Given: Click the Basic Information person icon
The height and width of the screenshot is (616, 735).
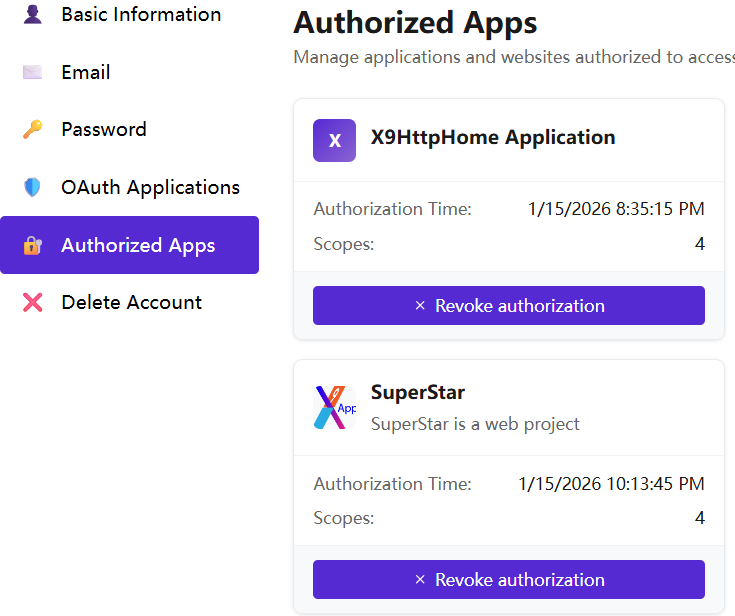Looking at the screenshot, I should pos(32,14).
